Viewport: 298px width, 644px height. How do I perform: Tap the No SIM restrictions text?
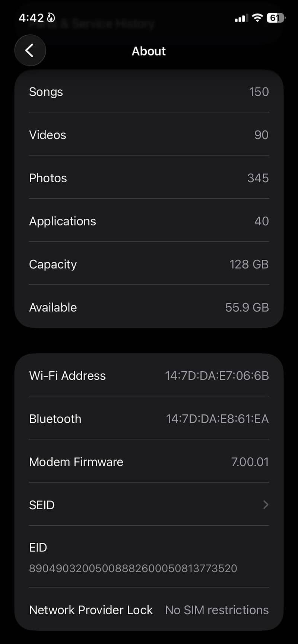(x=217, y=610)
